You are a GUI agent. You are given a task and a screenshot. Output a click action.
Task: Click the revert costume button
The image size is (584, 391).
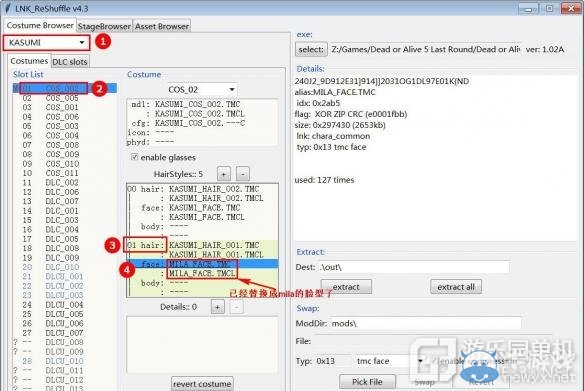pyautogui.click(x=202, y=384)
